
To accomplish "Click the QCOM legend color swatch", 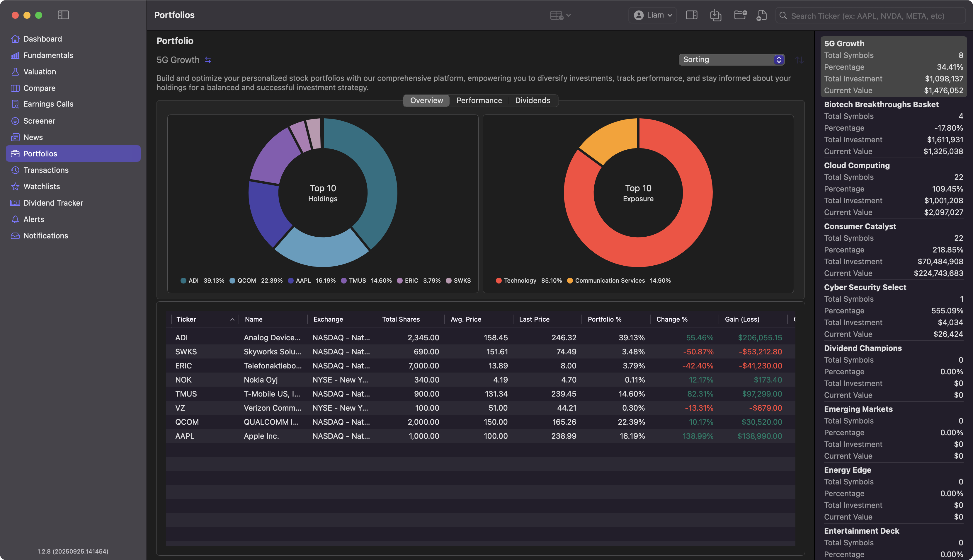I will [232, 281].
